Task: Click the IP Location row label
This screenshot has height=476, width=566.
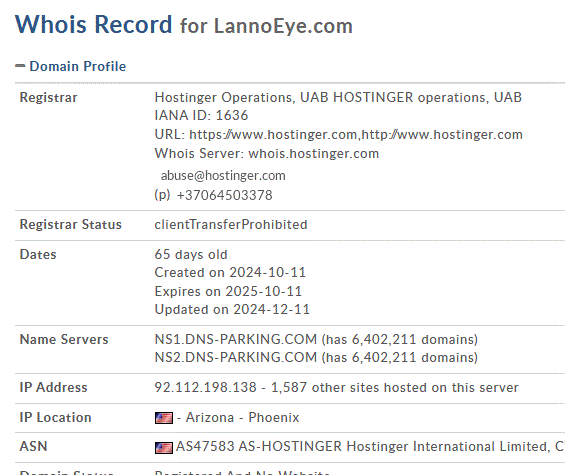Action: pyautogui.click(x=55, y=418)
